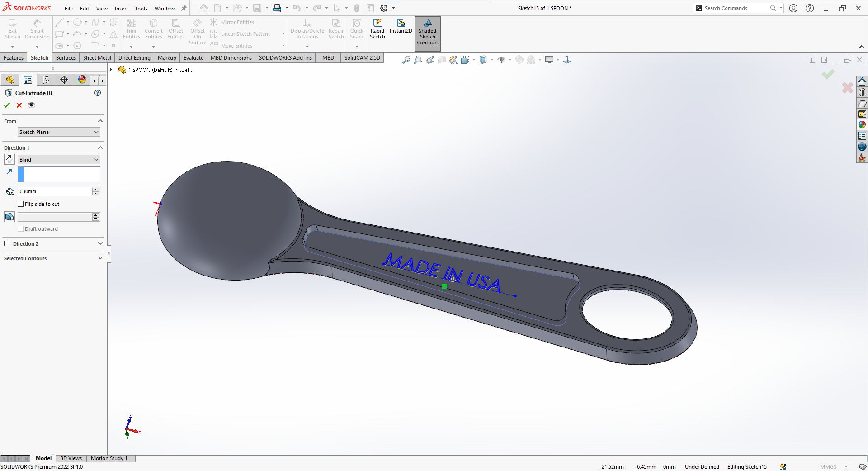Click the Zoom to Area icon
868x471 pixels.
[418, 60]
